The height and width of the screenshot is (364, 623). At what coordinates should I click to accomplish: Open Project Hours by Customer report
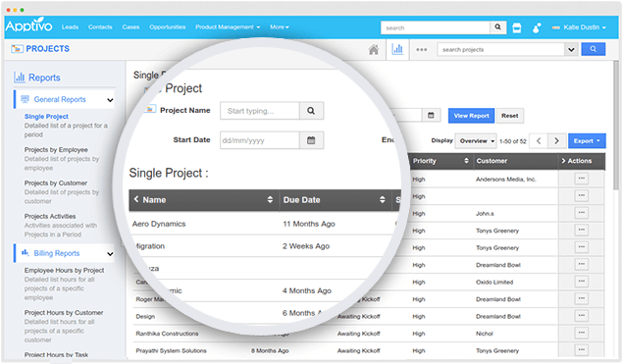[64, 313]
